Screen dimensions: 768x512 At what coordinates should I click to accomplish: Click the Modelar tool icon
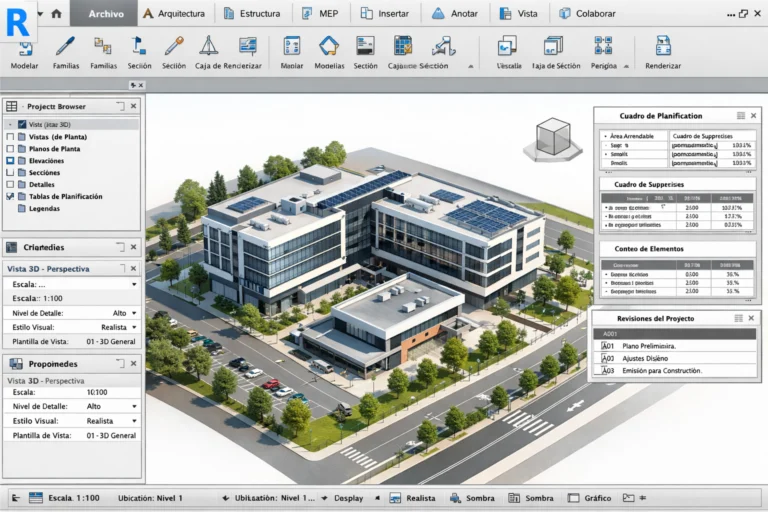point(25,48)
